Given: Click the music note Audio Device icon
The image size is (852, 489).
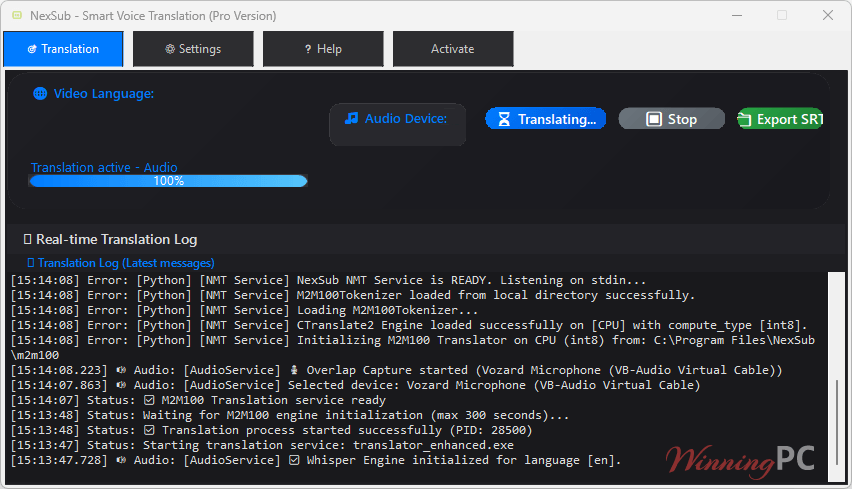Looking at the screenshot, I should pos(352,118).
